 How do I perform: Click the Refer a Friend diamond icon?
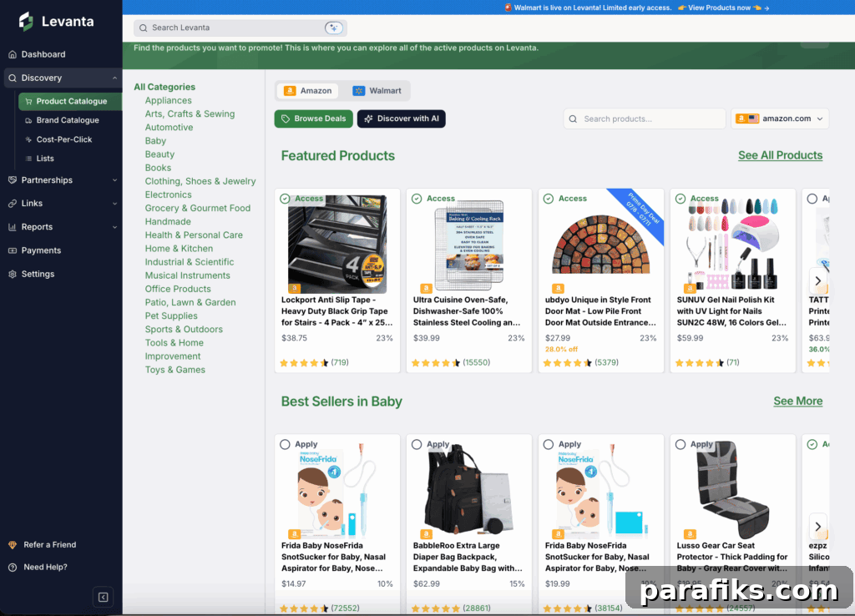coord(13,544)
